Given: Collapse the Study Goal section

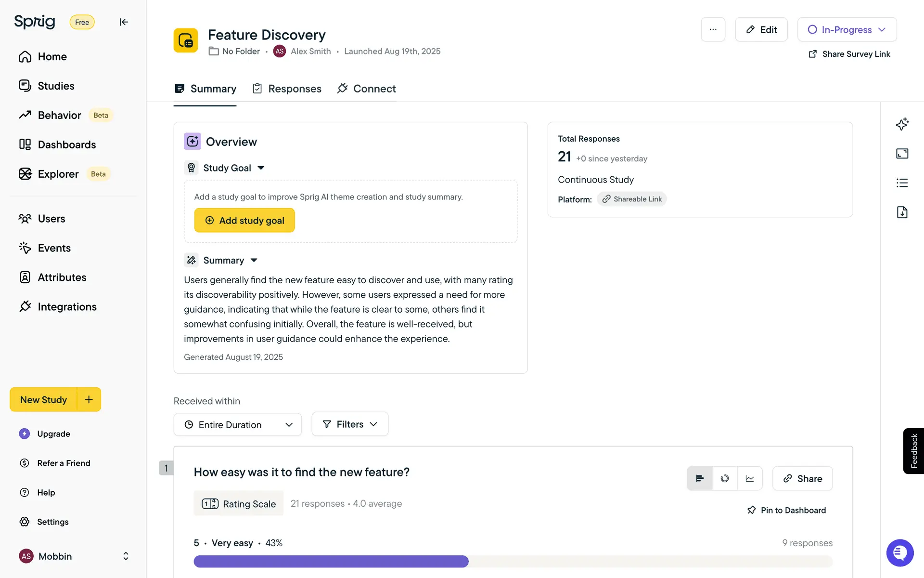Looking at the screenshot, I should coord(261,168).
